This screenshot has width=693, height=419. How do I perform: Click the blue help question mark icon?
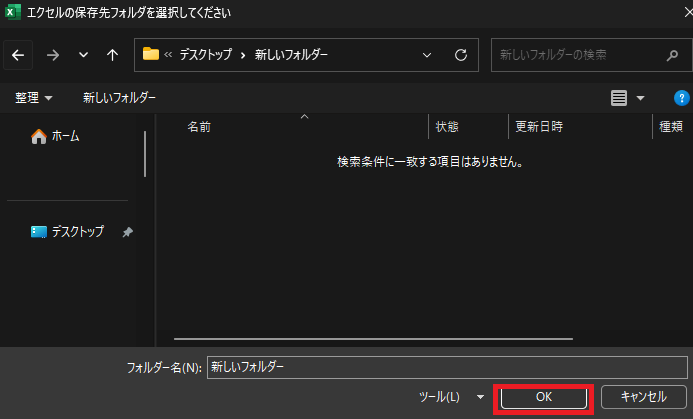[682, 98]
